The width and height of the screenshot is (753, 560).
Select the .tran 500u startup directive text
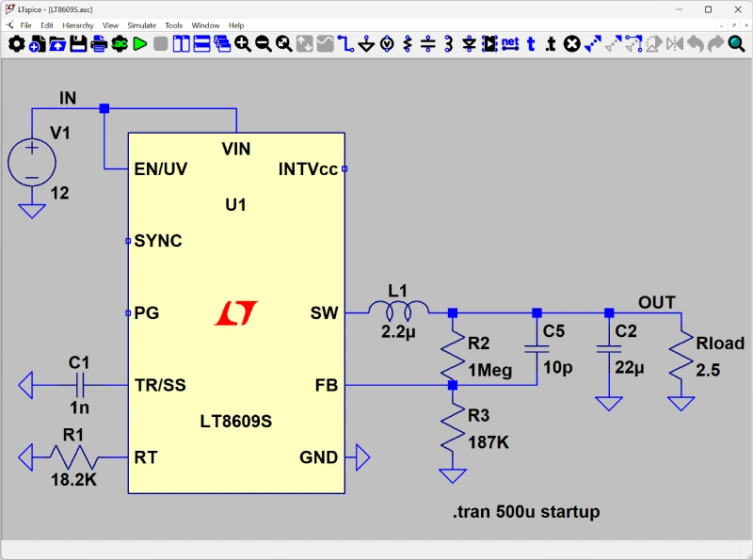[524, 512]
